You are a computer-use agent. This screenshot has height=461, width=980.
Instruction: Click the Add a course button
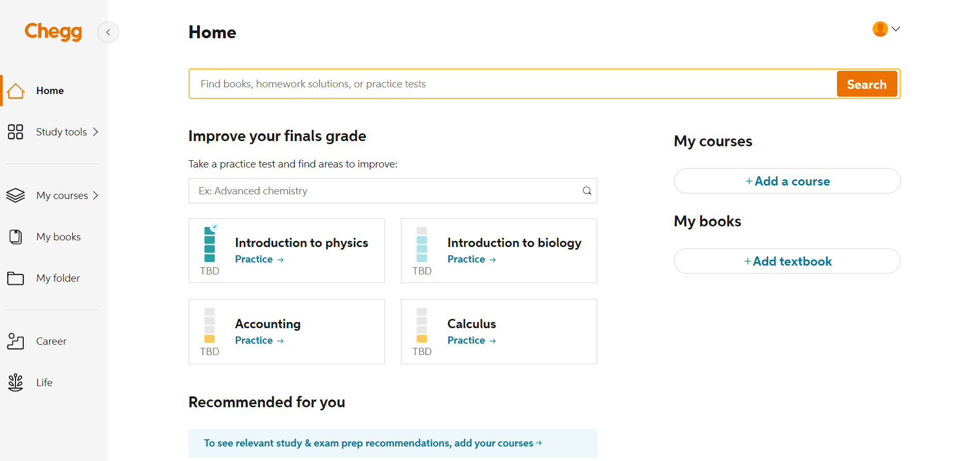coord(787,181)
